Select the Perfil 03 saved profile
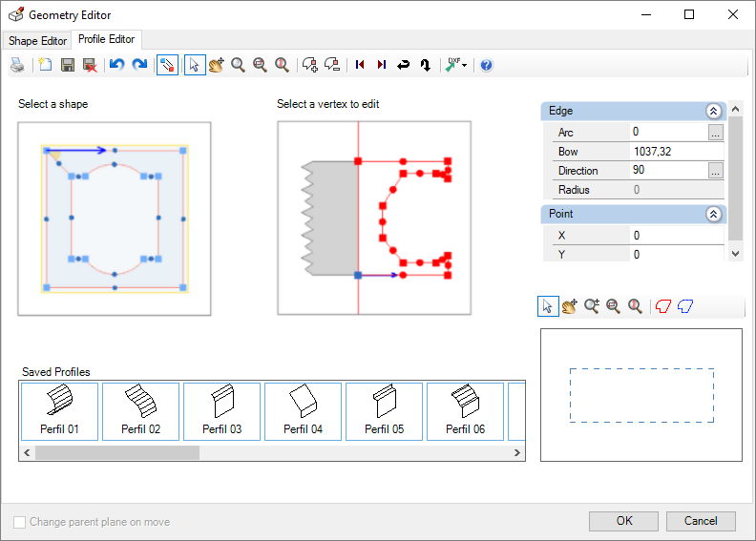The height and width of the screenshot is (541, 756). (221, 411)
